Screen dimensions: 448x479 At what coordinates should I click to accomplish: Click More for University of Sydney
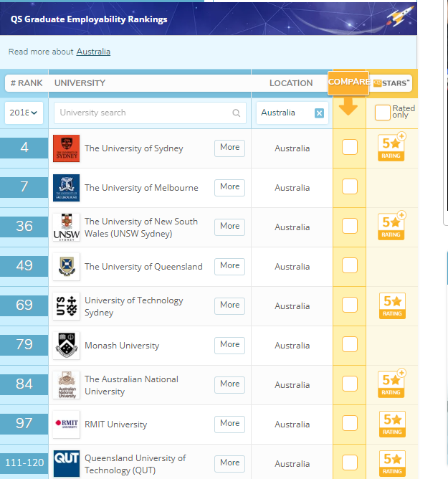[x=229, y=148]
